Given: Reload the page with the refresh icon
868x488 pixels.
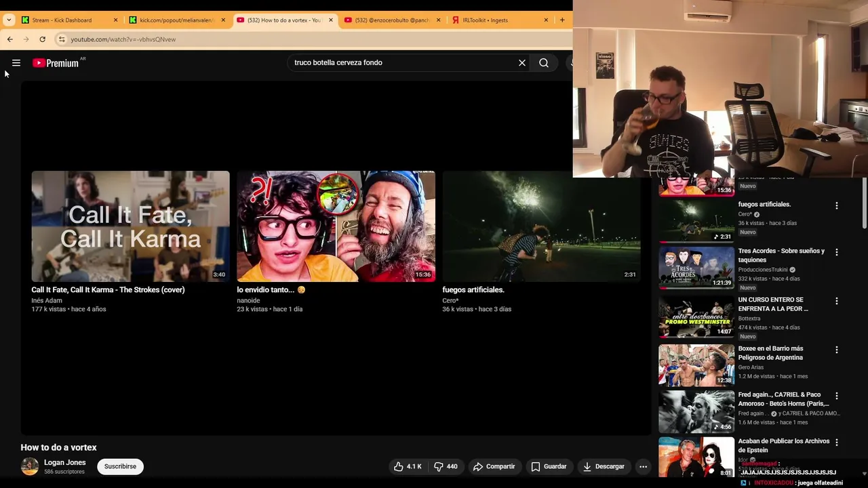Looking at the screenshot, I should (x=43, y=39).
